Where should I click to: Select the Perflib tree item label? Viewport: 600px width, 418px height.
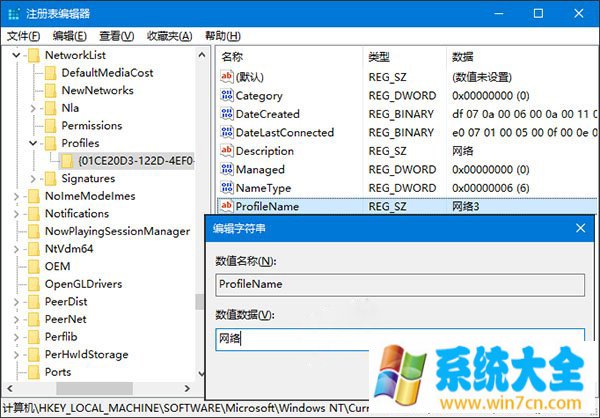point(61,337)
